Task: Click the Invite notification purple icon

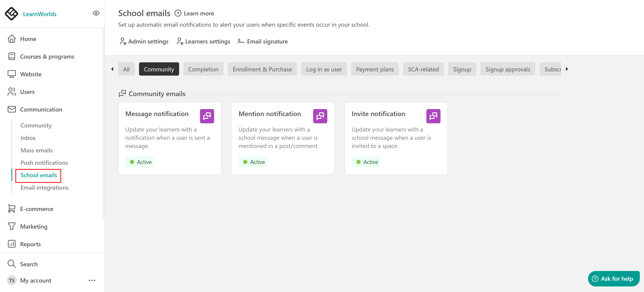Action: click(433, 116)
